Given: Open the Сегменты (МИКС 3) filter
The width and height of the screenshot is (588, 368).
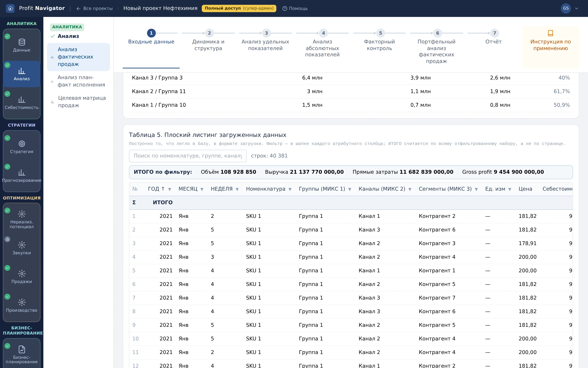Looking at the screenshot, I should (x=476, y=189).
